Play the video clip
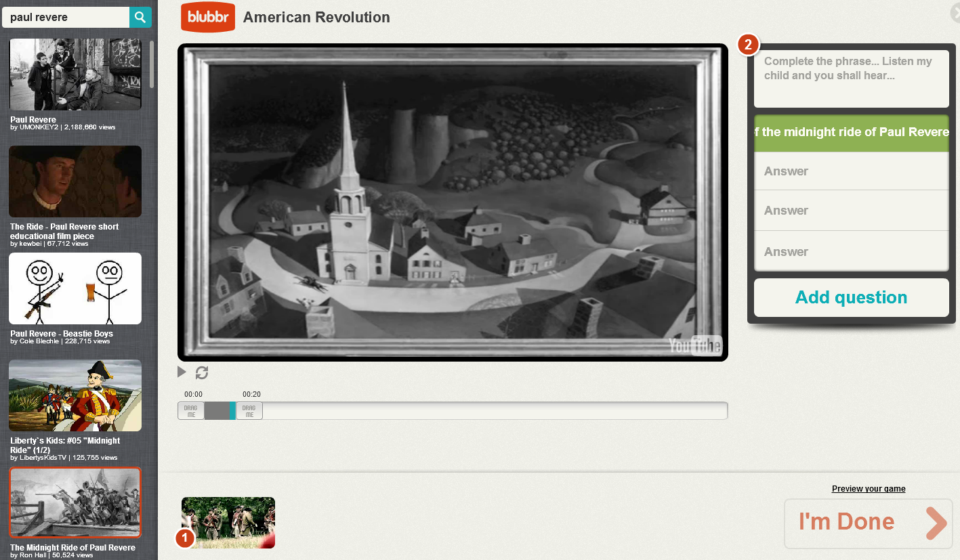960x560 pixels. (x=182, y=372)
